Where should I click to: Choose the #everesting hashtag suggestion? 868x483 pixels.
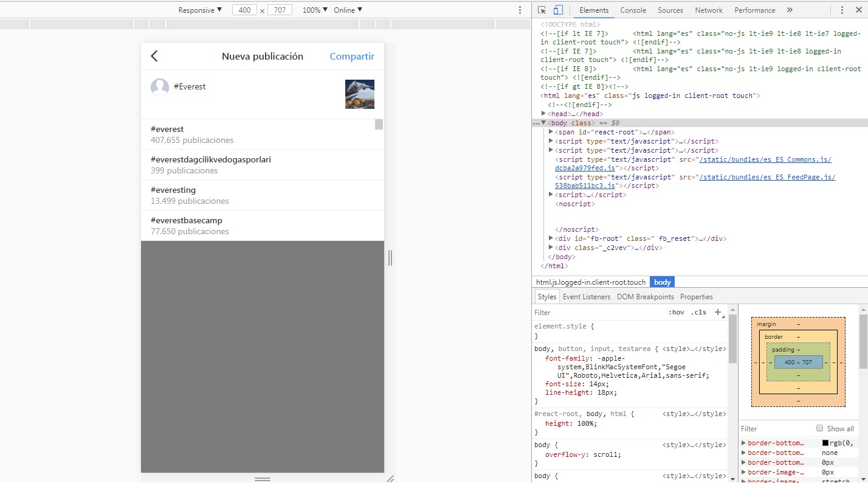coord(263,195)
